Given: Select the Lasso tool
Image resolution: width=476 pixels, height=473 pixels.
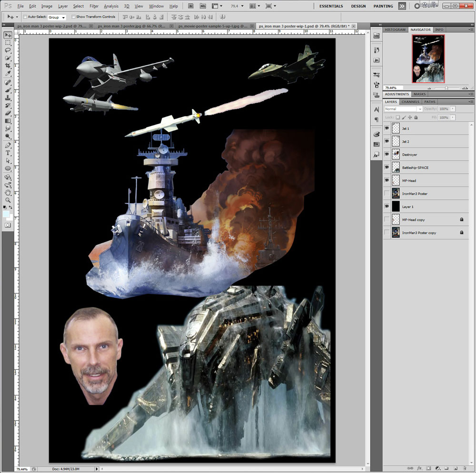Looking at the screenshot, I should tap(8, 50).
